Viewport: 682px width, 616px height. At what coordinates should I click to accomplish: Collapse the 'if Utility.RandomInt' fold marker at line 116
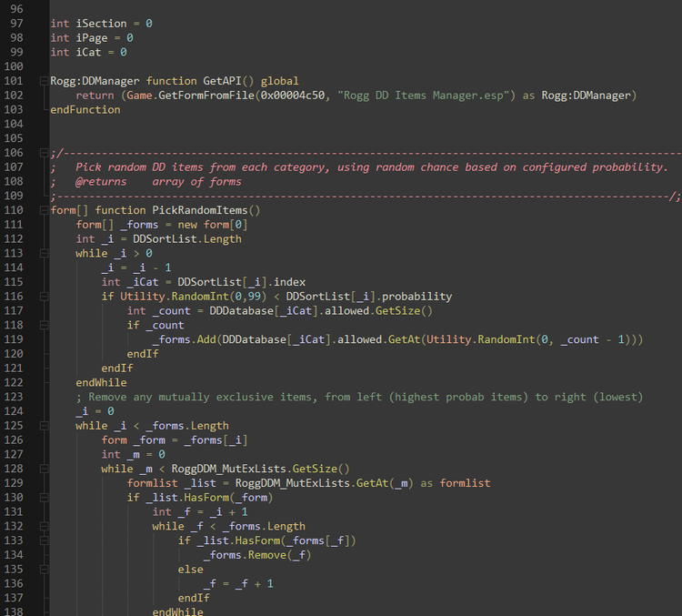(44, 297)
